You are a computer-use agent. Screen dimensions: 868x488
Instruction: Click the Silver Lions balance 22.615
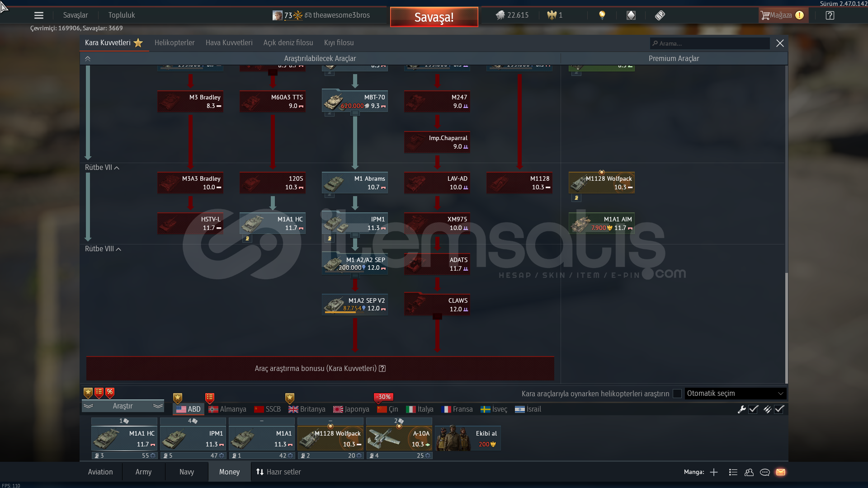tap(512, 15)
